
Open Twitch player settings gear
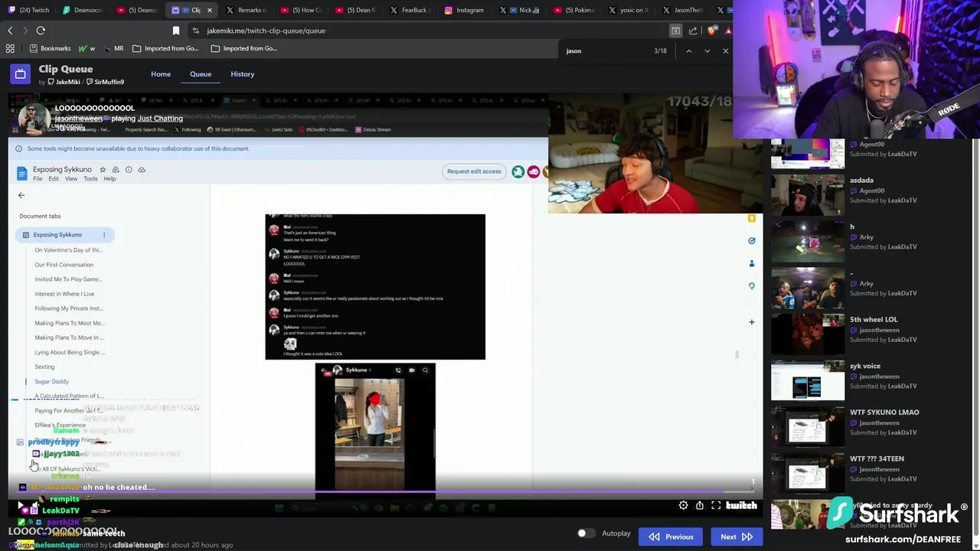683,506
